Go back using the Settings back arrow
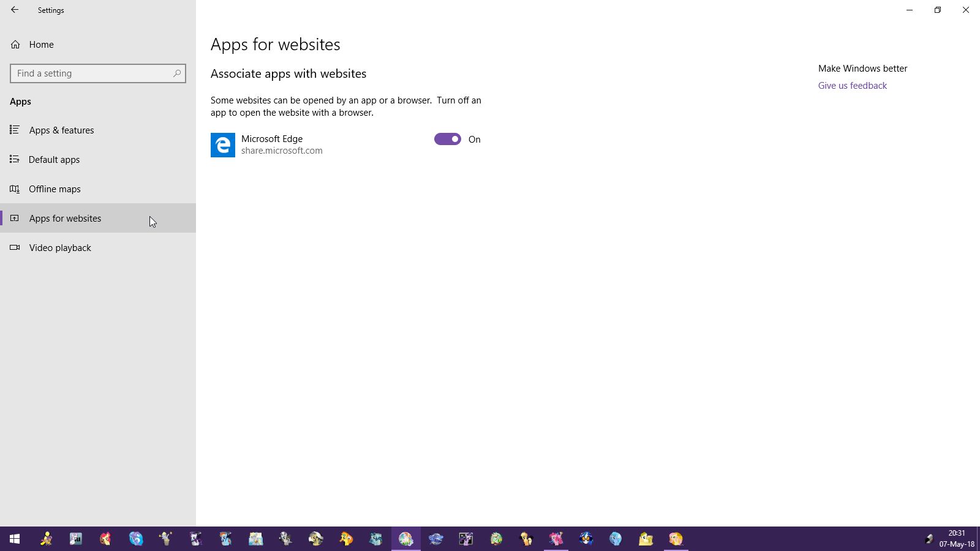 (x=15, y=10)
